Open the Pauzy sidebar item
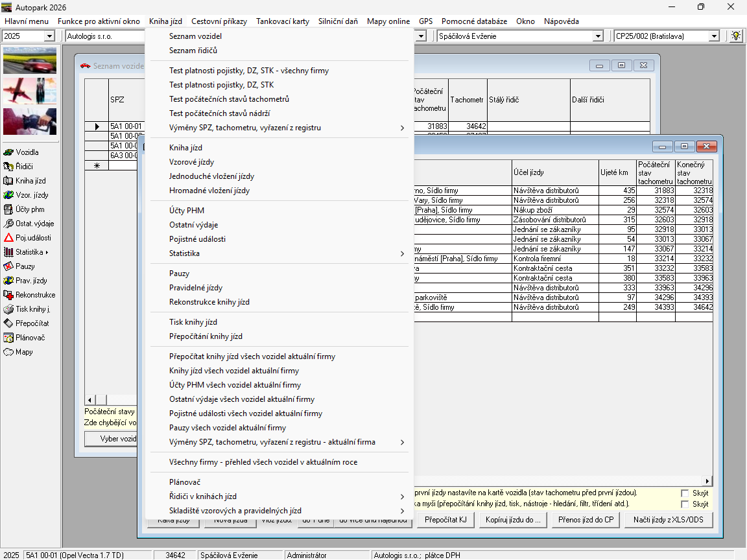Viewport: 747px width, 560px height. pyautogui.click(x=9, y=266)
